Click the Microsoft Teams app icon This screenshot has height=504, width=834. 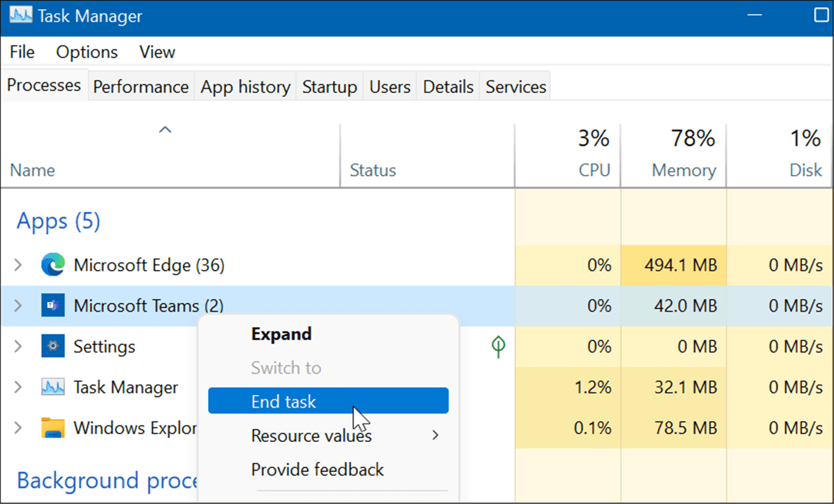(53, 305)
